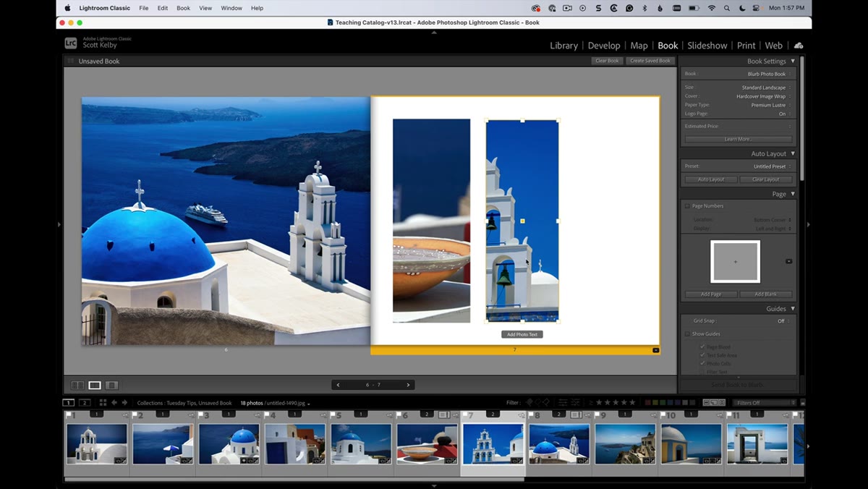Hide the right panel arrow
868x489 pixels.
(x=809, y=225)
